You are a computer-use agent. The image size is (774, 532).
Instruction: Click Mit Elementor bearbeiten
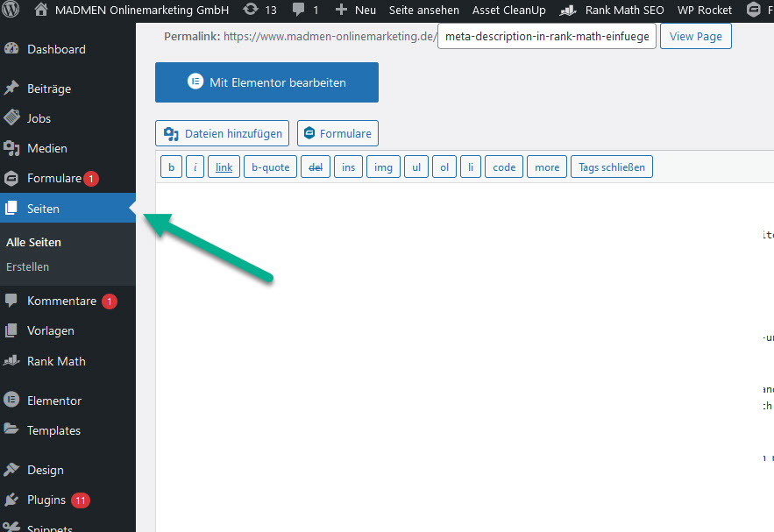point(266,82)
